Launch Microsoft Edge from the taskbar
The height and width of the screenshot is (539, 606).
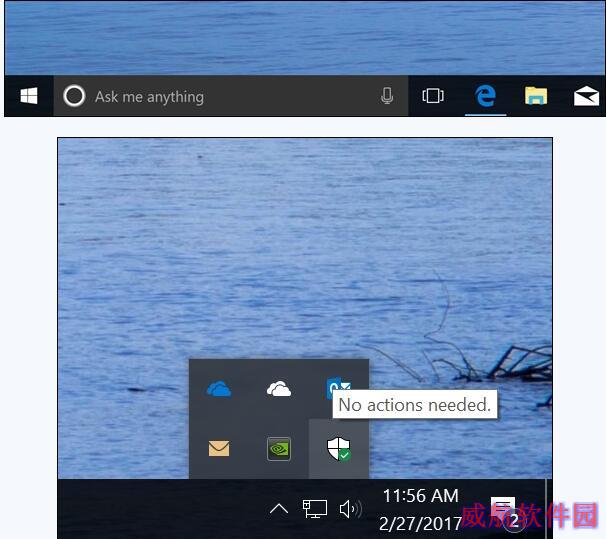(485, 96)
